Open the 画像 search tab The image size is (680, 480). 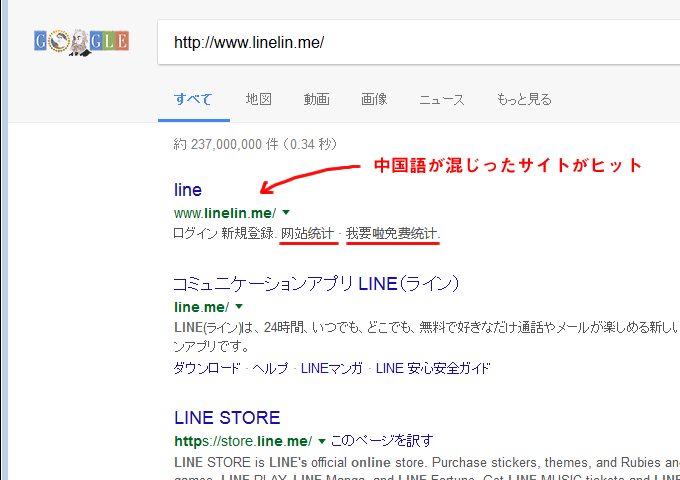click(374, 99)
